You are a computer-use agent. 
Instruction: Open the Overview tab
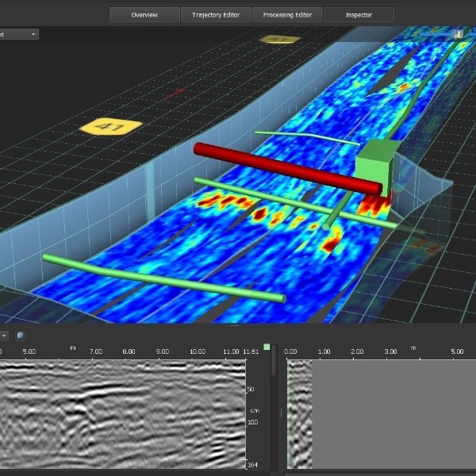click(x=144, y=15)
